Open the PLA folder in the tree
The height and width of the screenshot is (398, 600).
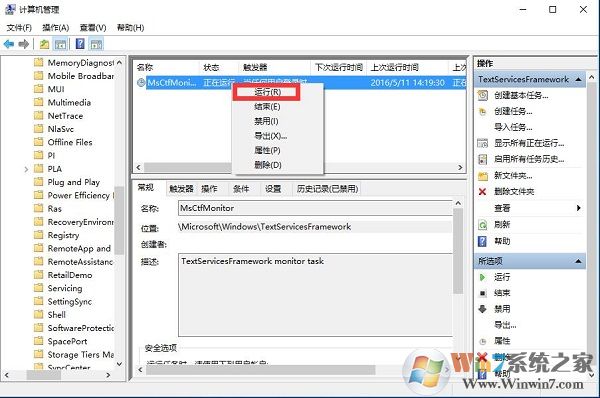(x=54, y=169)
